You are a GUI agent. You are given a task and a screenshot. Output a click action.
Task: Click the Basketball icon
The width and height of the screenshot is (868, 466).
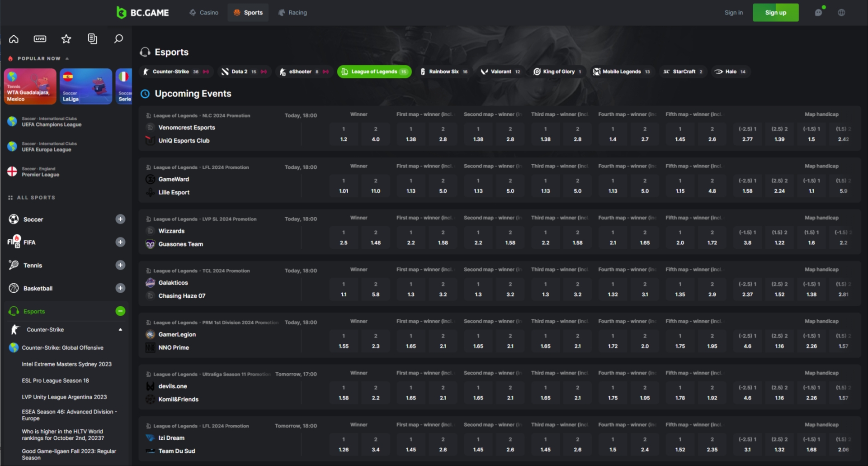(14, 288)
